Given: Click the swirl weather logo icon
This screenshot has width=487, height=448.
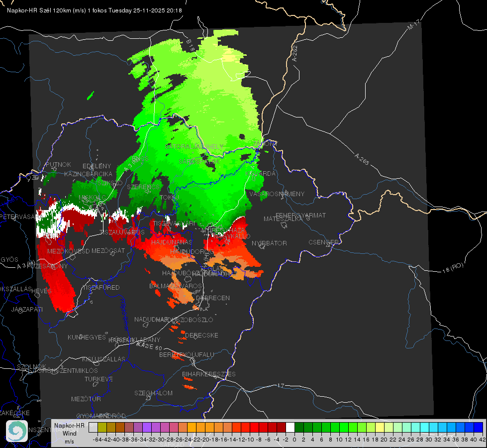Looking at the screenshot, I should pos(17,431).
